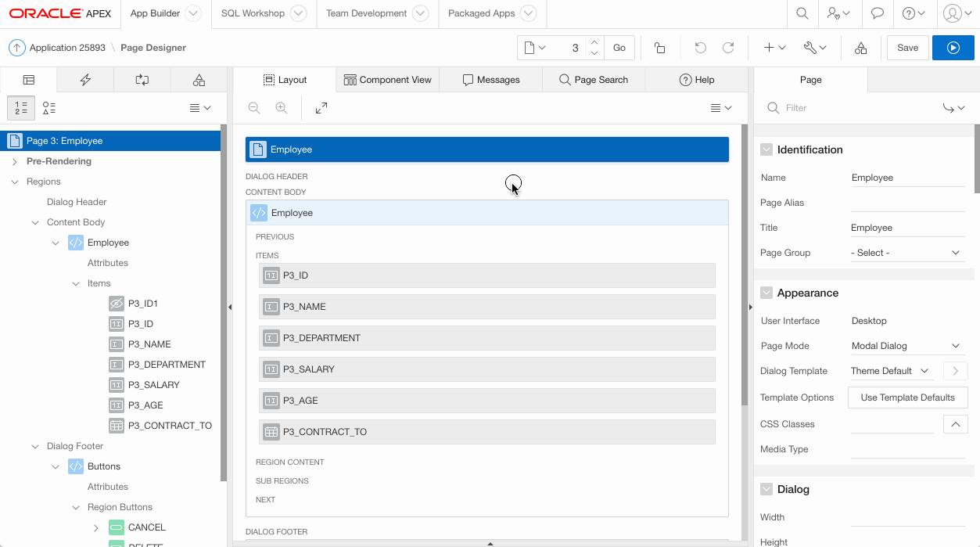The image size is (980, 547).
Task: Collapse the Identification section
Action: (x=766, y=149)
